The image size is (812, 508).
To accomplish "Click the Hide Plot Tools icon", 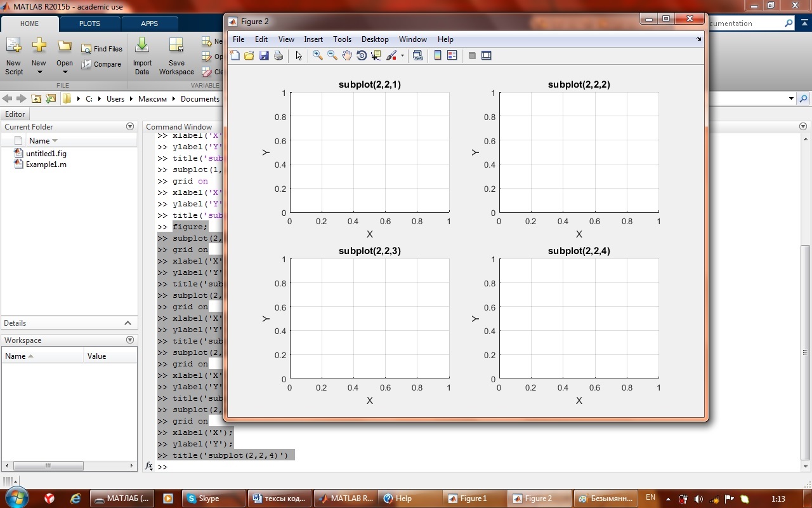I will tap(472, 56).
